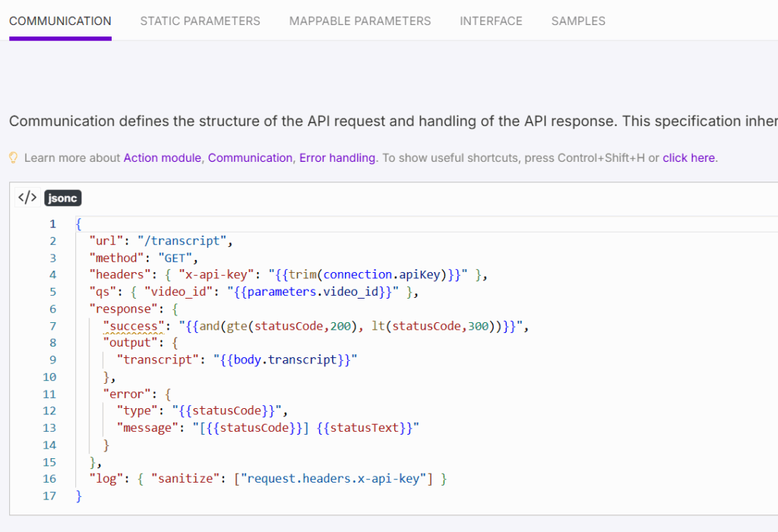Open the Static Parameters tab
This screenshot has width=778, height=532.
click(x=200, y=21)
